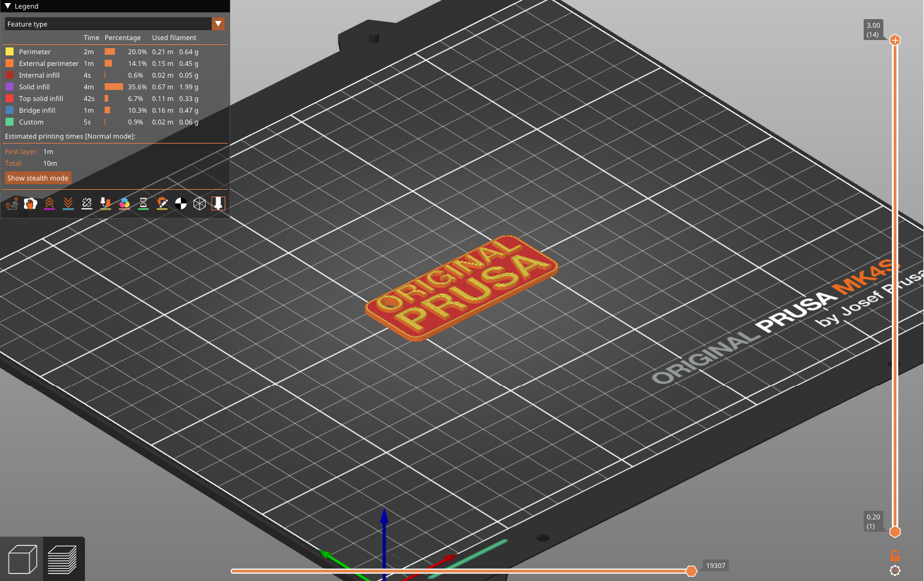924x581 pixels.
Task: Switch to 3D editor view
Action: click(x=23, y=558)
